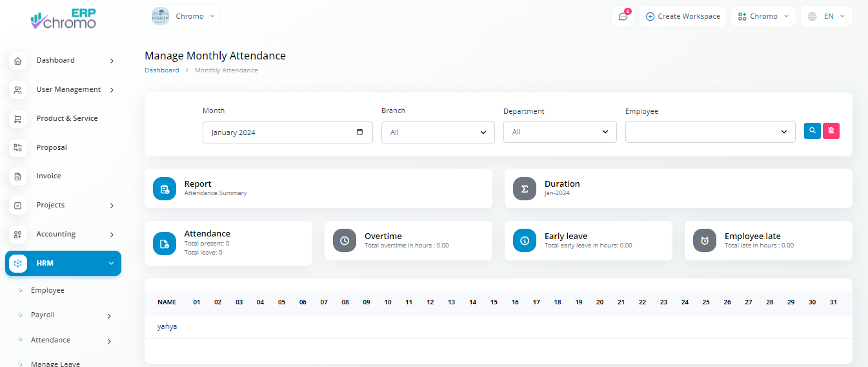Screen dimensions: 868x367
Task: Click the Overtime clock icon
Action: click(345, 241)
